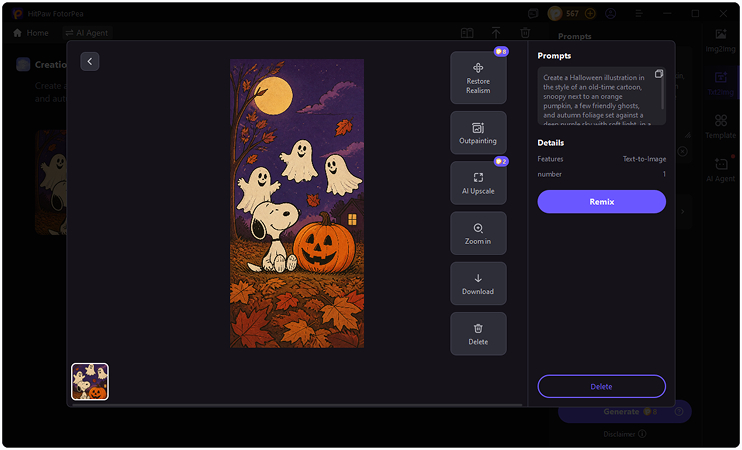Click the screen icon left of coin balance
The width and height of the screenshot is (742, 450).
click(533, 14)
